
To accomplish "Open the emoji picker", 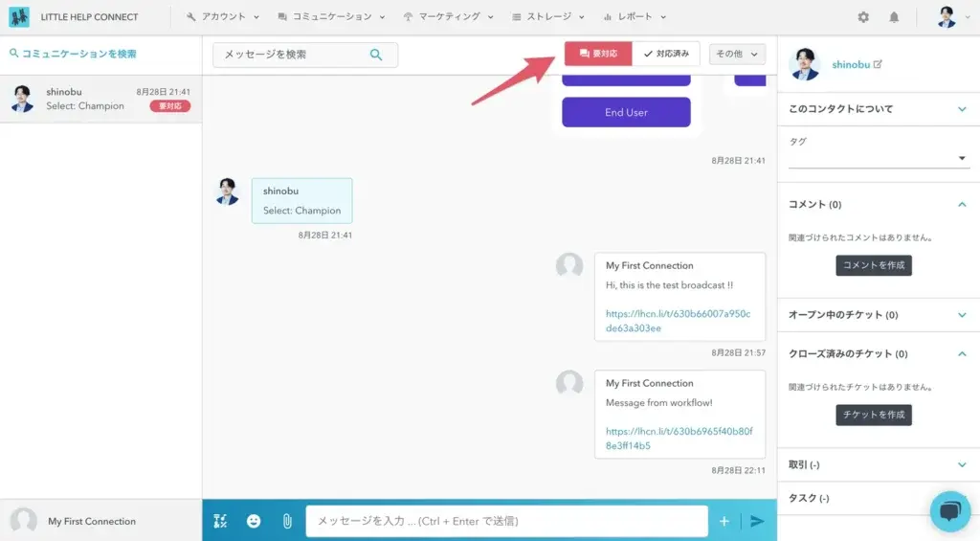I will click(254, 521).
